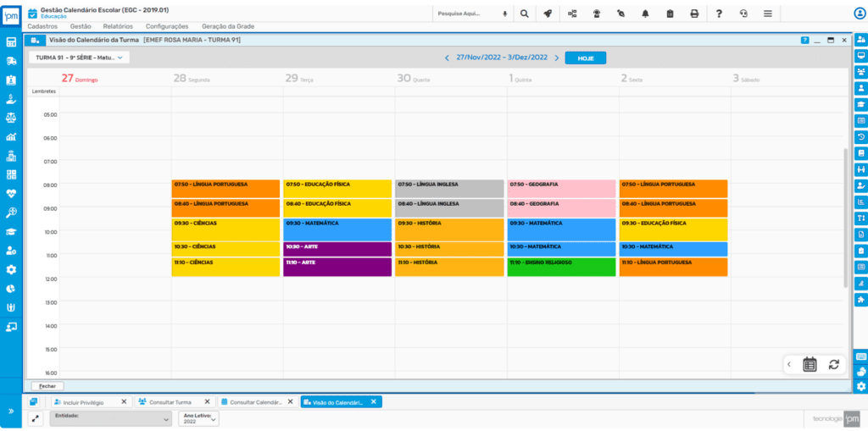Switch to the Consultar Calendár... tab
Image resolution: width=868 pixels, height=431 pixels.
(257, 402)
